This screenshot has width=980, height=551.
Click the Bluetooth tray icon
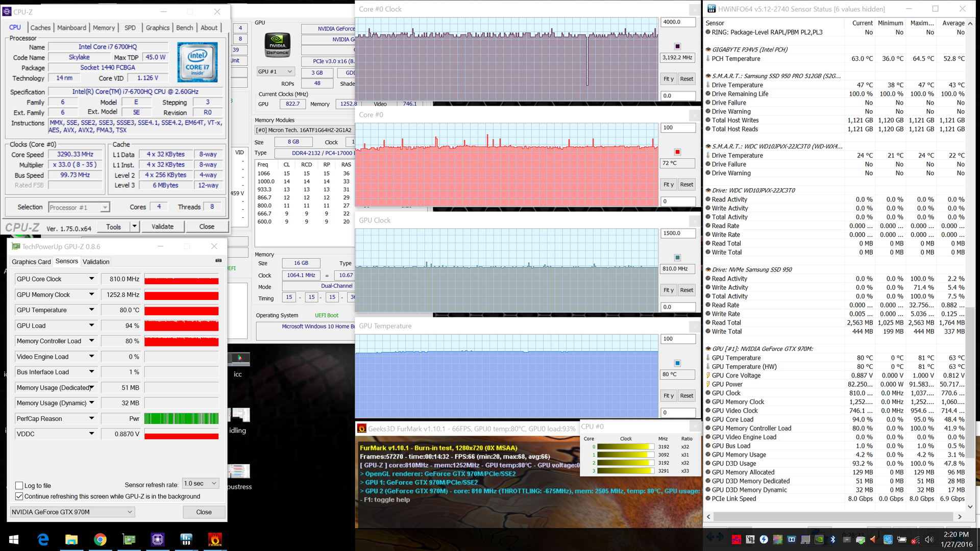pos(832,539)
